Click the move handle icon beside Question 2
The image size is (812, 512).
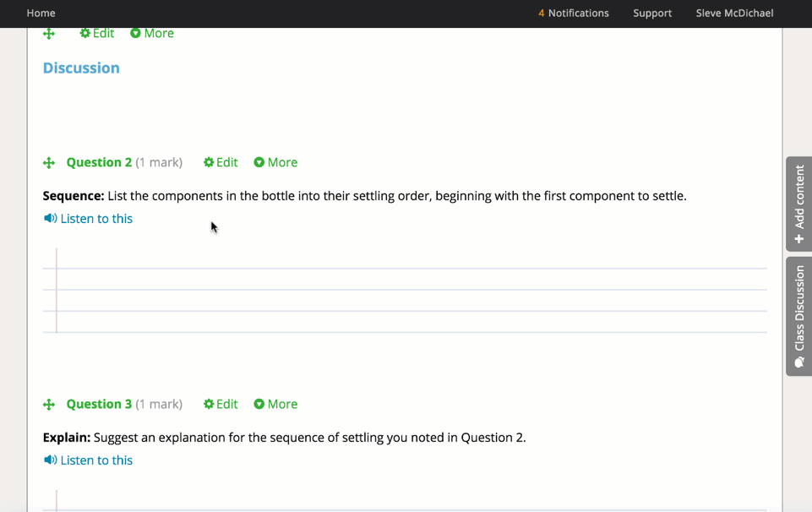(49, 163)
